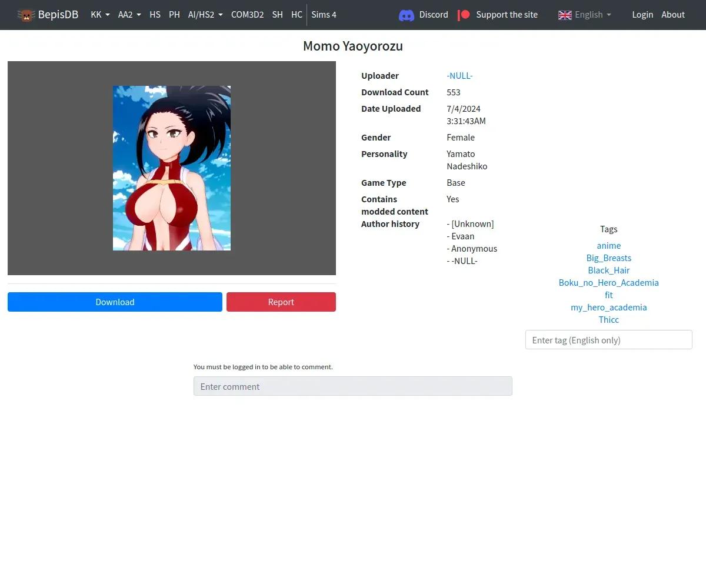Click the Discord logo icon
This screenshot has height=588, width=706.
(x=407, y=15)
